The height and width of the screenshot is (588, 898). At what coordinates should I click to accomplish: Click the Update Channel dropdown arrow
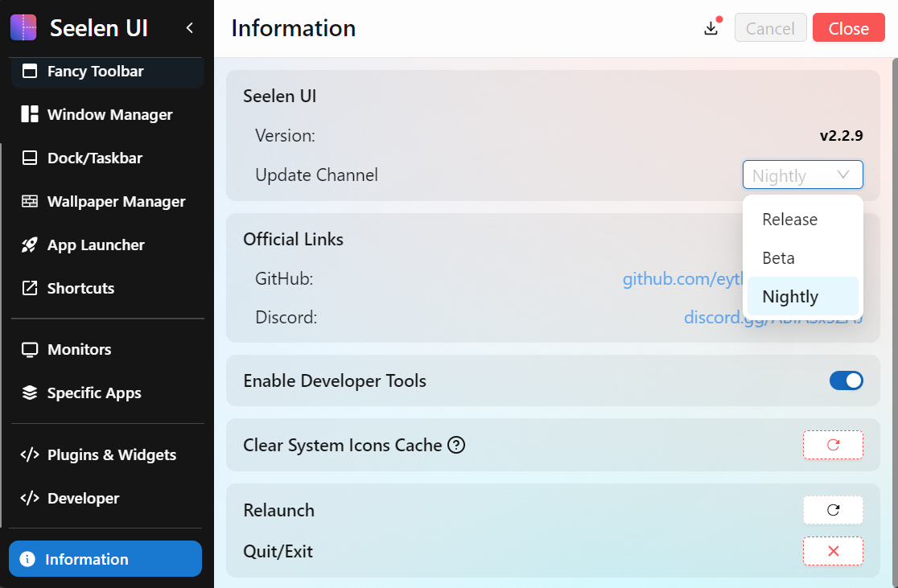click(843, 175)
